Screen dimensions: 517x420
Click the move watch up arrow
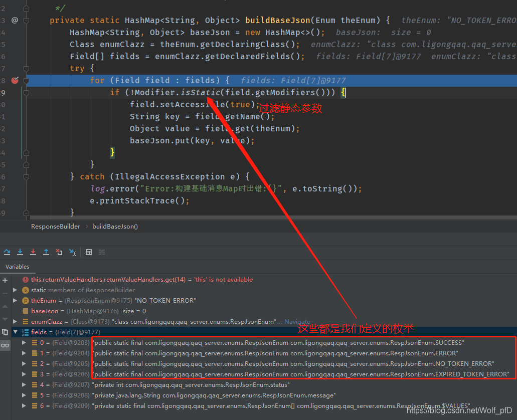pyautogui.click(x=5, y=306)
